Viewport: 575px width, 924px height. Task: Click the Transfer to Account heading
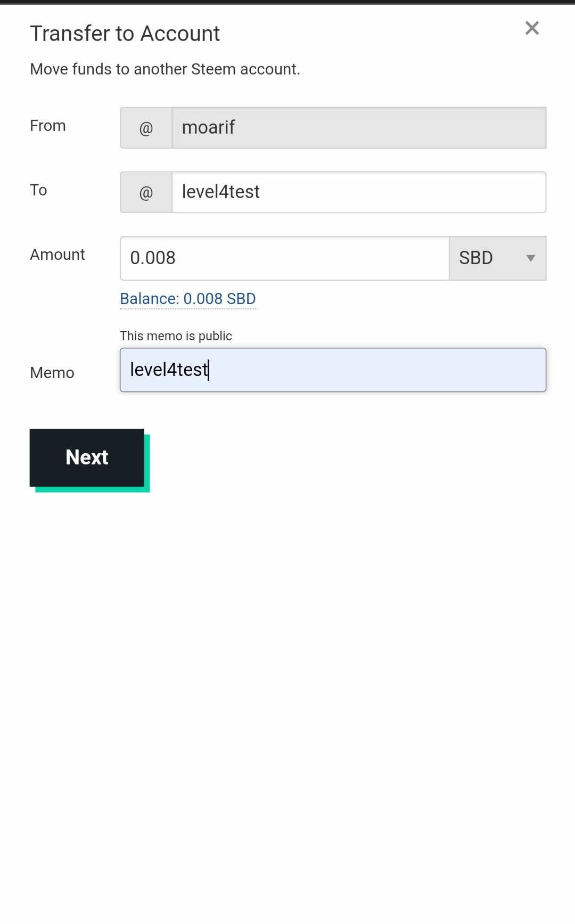125,34
